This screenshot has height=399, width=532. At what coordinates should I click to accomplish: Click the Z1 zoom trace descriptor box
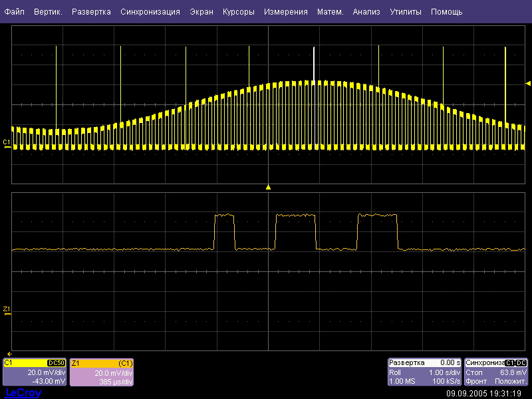pos(102,372)
